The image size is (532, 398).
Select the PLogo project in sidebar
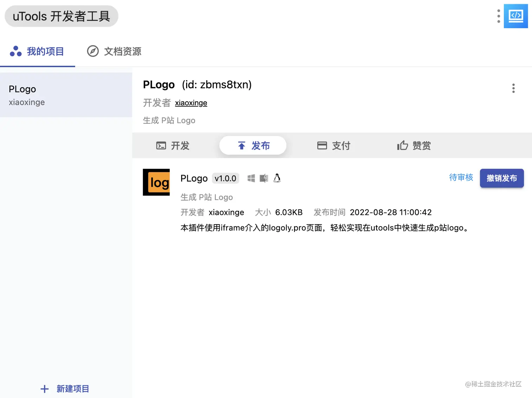[x=66, y=95]
